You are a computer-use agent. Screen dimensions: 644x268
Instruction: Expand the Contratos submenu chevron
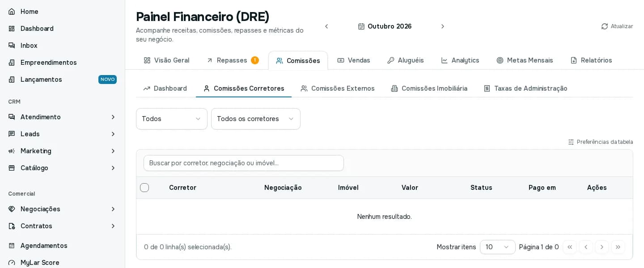(113, 226)
